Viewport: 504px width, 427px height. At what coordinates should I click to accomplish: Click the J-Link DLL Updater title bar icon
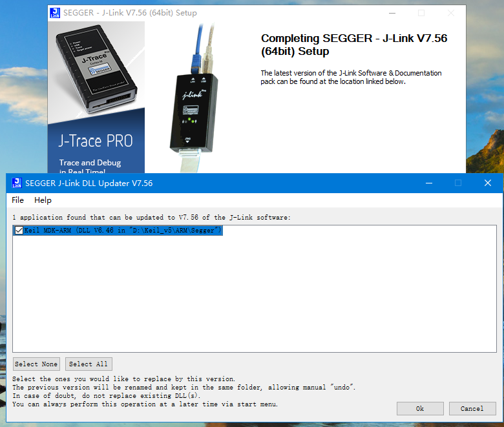click(x=17, y=183)
